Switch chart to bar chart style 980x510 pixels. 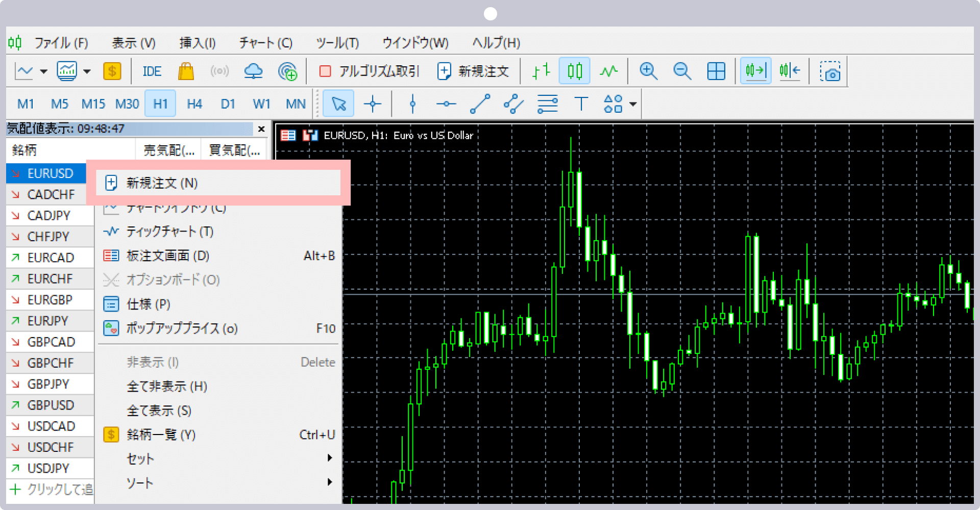(541, 71)
